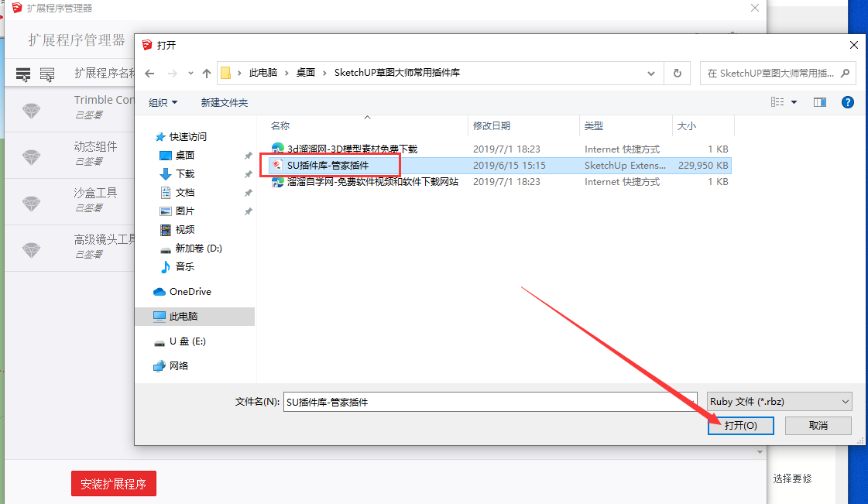Click the scroll-down arrow in Extension Manager
Screen dimensions: 868x504
(760, 452)
